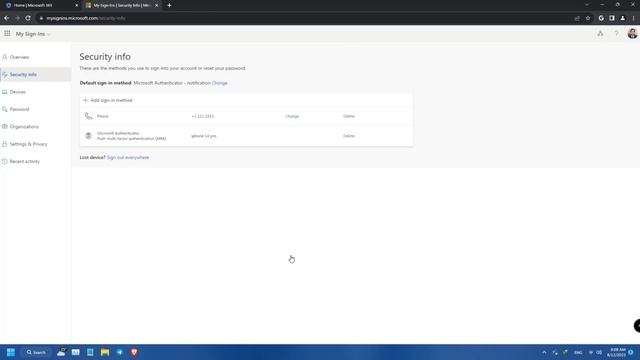Delete the Phone sign-in method
This screenshot has width=640, height=360.
349,116
